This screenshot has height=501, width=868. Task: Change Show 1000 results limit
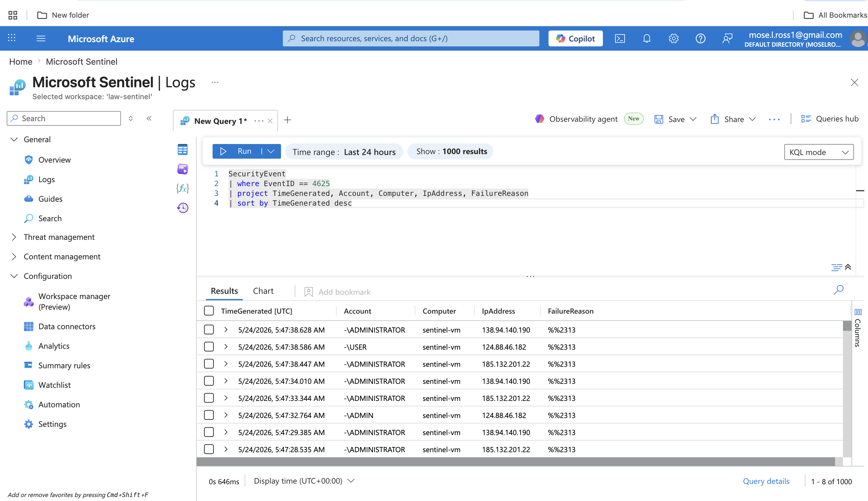(x=450, y=151)
